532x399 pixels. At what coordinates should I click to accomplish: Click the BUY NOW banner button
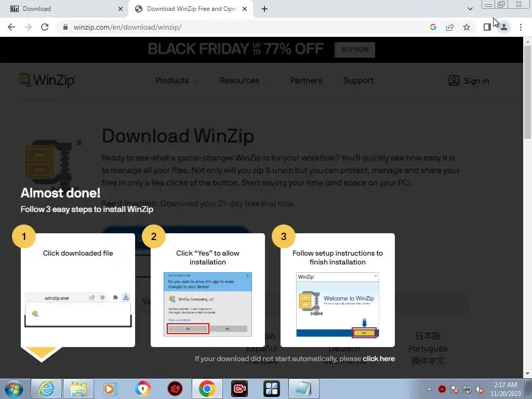[x=354, y=49]
